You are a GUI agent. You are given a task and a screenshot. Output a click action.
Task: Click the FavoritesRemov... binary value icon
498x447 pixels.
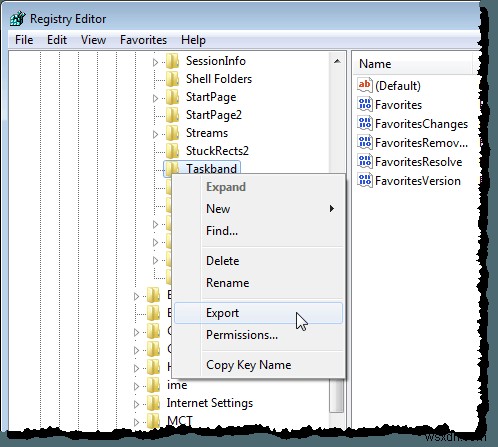tap(365, 142)
